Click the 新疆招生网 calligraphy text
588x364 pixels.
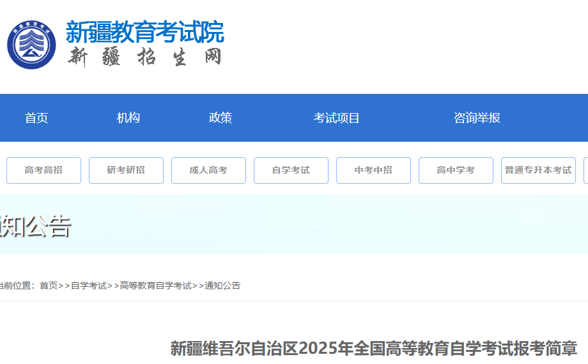click(x=145, y=57)
